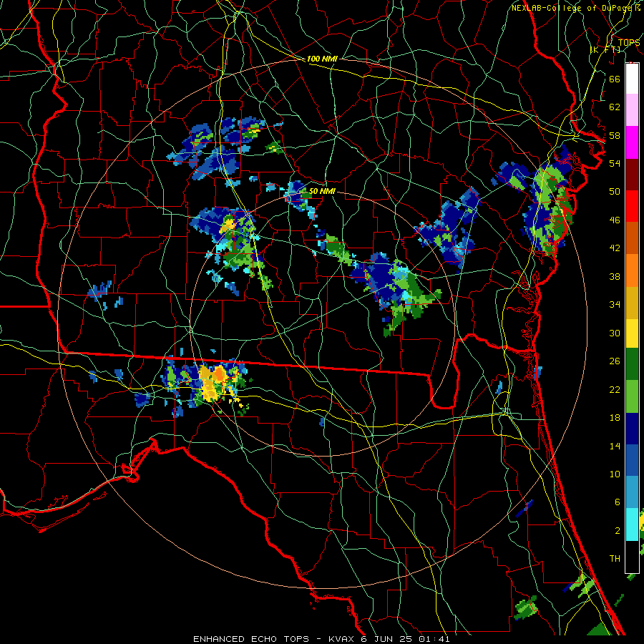The width and height of the screenshot is (644, 644).
Task: Click the legend value '22'
Action: (615, 389)
